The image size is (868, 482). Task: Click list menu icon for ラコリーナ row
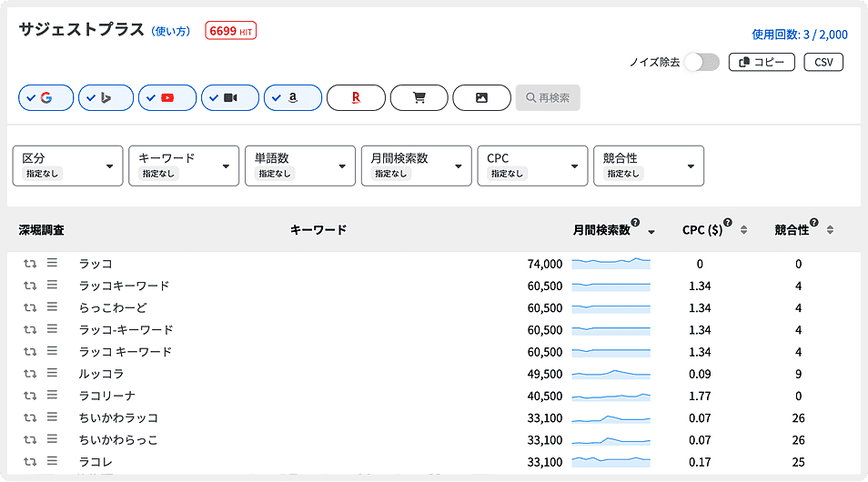[52, 395]
